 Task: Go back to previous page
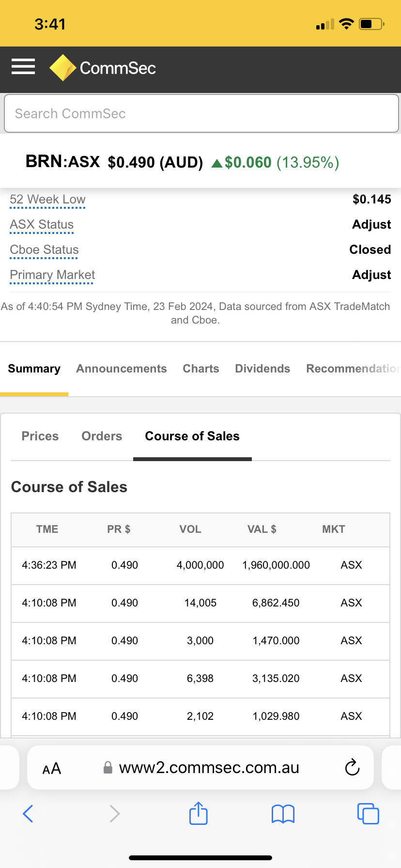pos(28,813)
